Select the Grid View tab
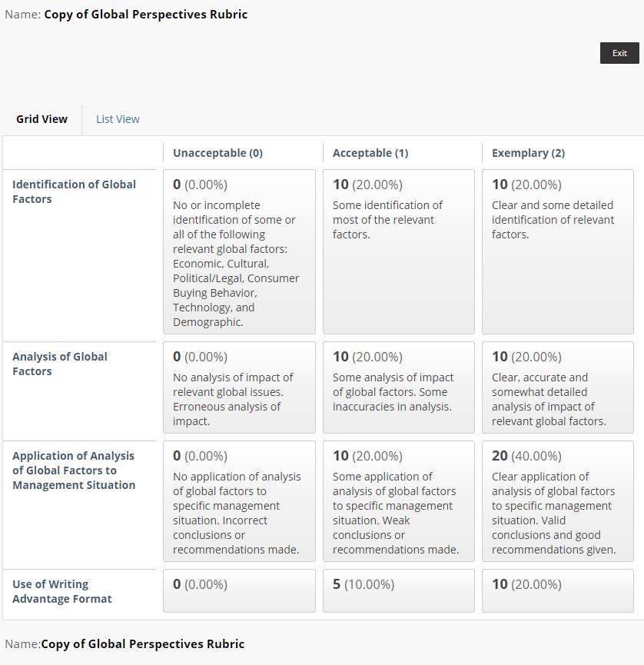 coord(41,119)
